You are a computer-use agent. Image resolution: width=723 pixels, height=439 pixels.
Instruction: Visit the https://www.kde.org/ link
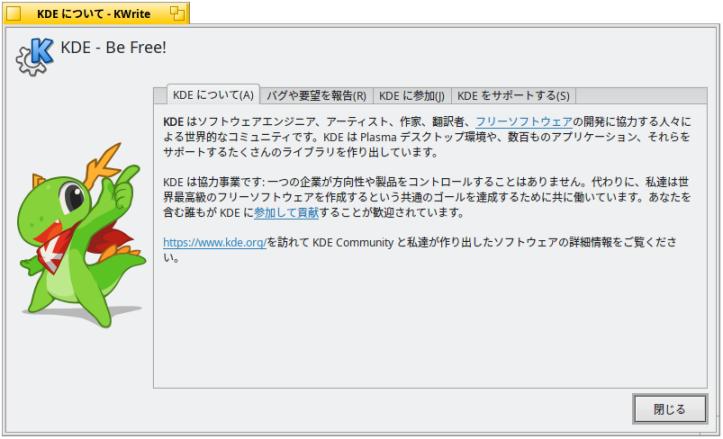point(215,242)
